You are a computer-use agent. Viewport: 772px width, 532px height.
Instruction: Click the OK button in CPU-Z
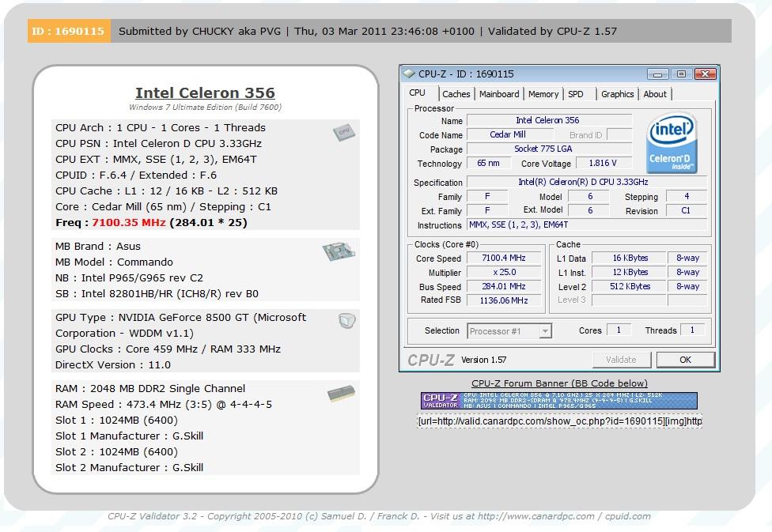click(x=685, y=360)
